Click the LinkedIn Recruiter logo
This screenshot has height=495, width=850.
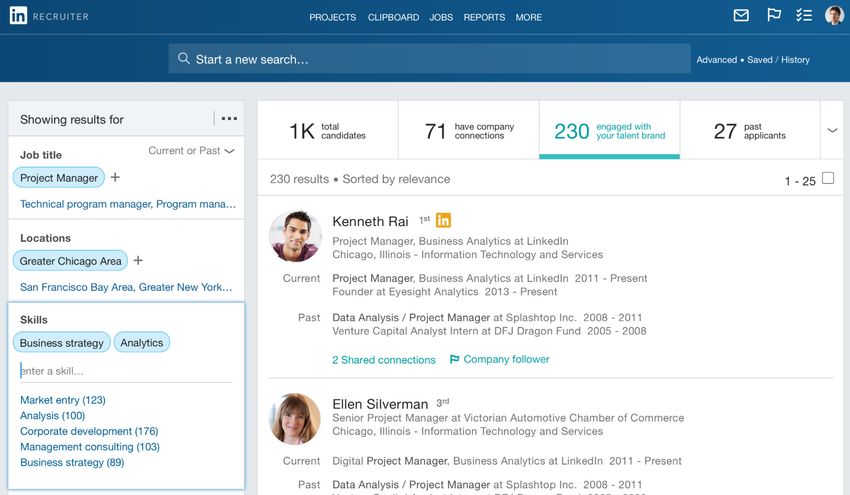tap(49, 16)
